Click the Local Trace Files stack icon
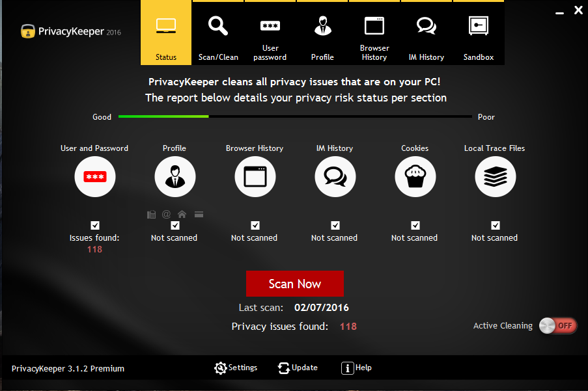 coord(496,177)
